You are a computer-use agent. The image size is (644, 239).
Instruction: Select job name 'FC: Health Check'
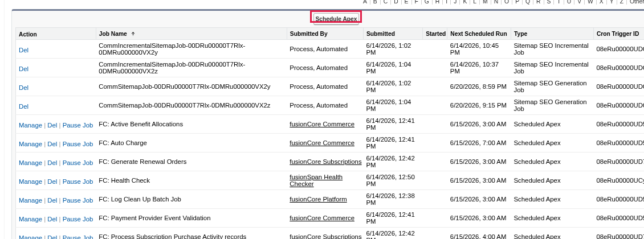[124, 181]
